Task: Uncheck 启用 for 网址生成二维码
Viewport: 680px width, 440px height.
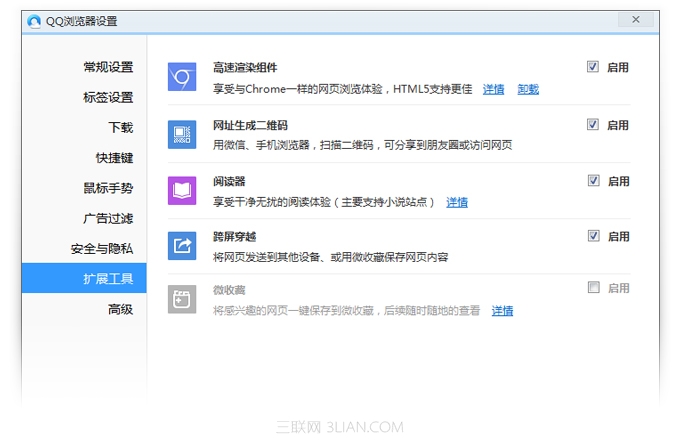Action: (593, 124)
